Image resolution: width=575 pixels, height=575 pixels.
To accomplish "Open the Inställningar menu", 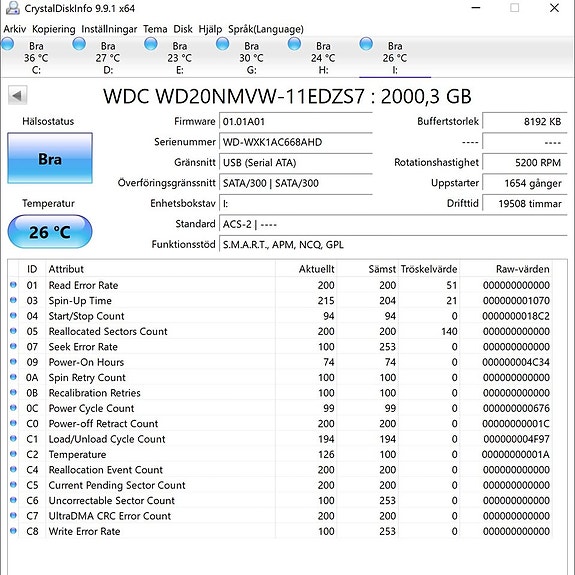I will pos(109,29).
